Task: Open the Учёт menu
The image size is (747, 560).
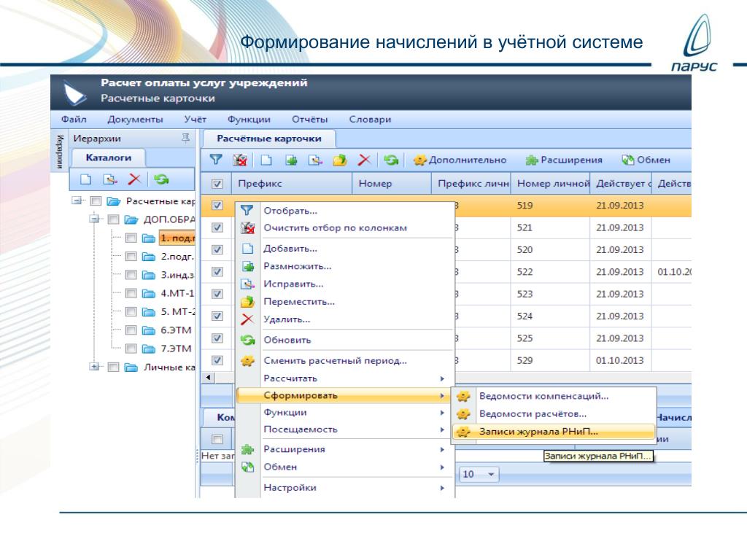Action: tap(196, 119)
